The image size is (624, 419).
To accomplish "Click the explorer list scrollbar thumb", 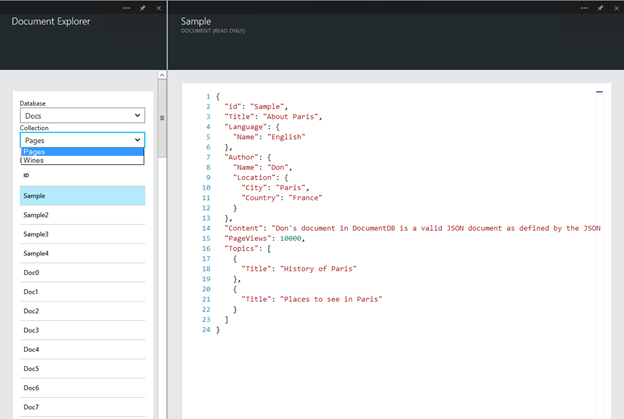I will [x=162, y=118].
